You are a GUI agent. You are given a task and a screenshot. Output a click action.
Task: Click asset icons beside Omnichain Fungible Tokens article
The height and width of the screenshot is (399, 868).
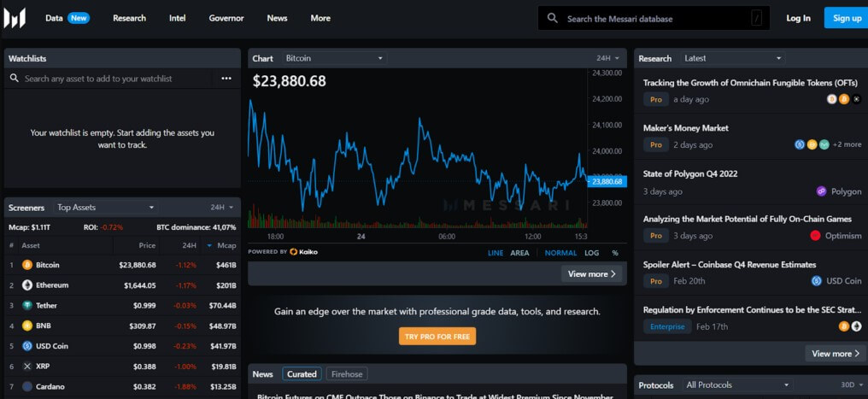coord(844,100)
